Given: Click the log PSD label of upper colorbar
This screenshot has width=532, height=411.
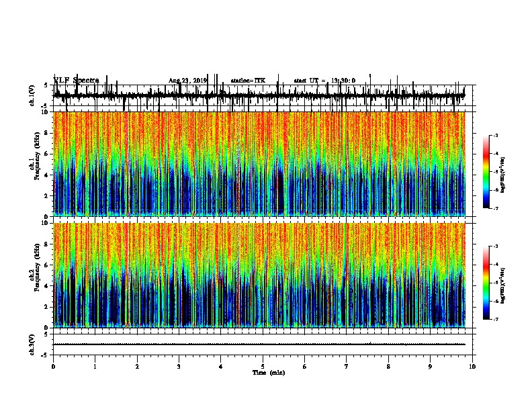Looking at the screenshot, I should (x=502, y=175).
